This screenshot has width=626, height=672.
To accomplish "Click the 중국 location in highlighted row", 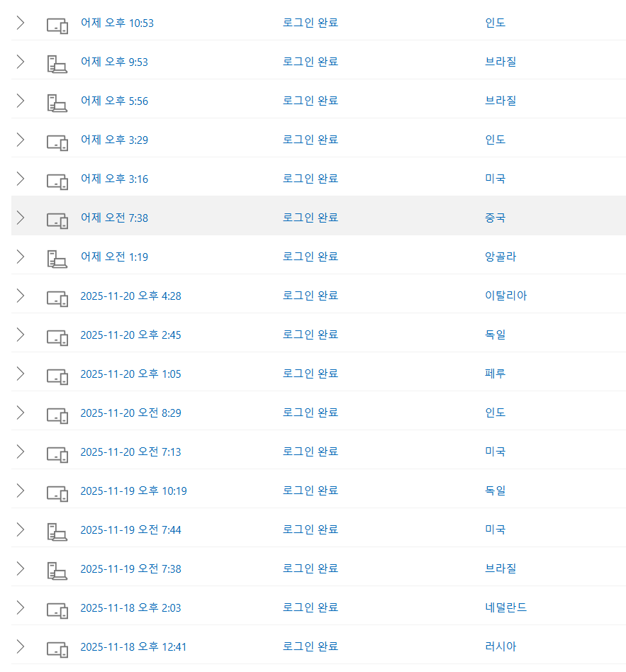I will click(495, 218).
